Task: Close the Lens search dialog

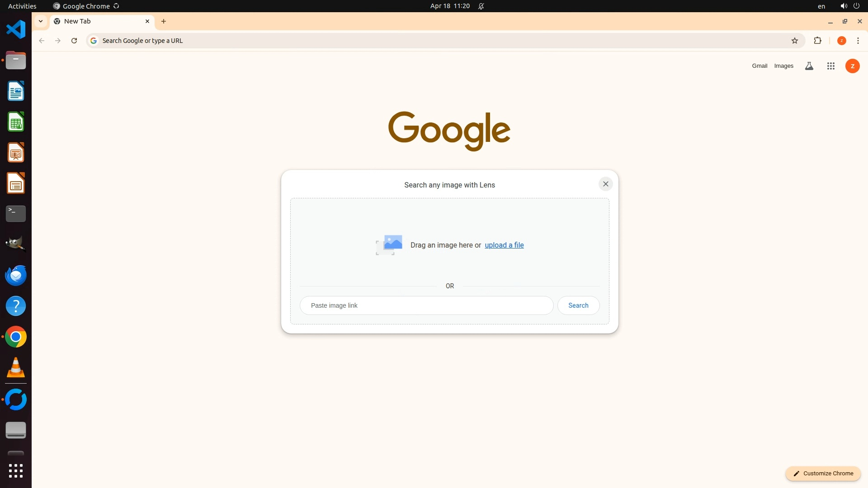Action: pyautogui.click(x=605, y=184)
